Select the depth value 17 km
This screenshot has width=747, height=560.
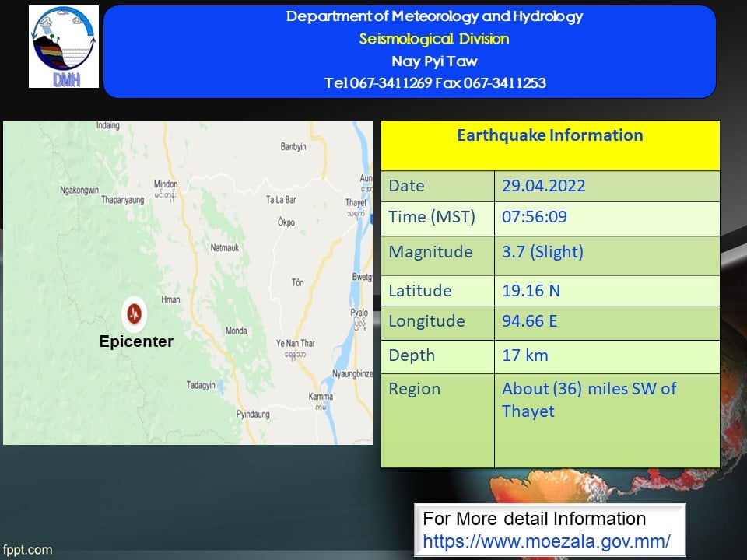(x=525, y=355)
